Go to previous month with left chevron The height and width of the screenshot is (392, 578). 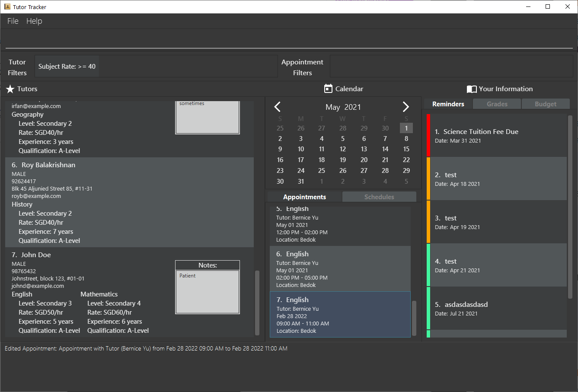[278, 107]
